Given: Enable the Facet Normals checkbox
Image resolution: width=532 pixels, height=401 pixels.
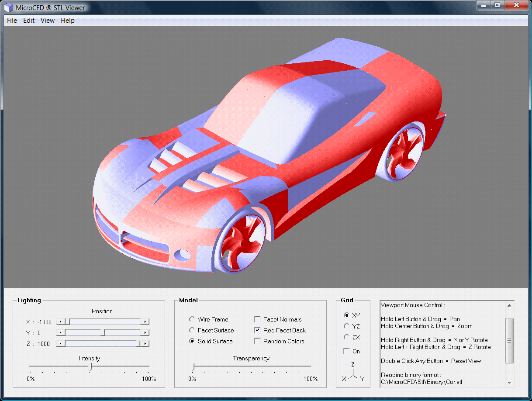Looking at the screenshot, I should pyautogui.click(x=258, y=319).
